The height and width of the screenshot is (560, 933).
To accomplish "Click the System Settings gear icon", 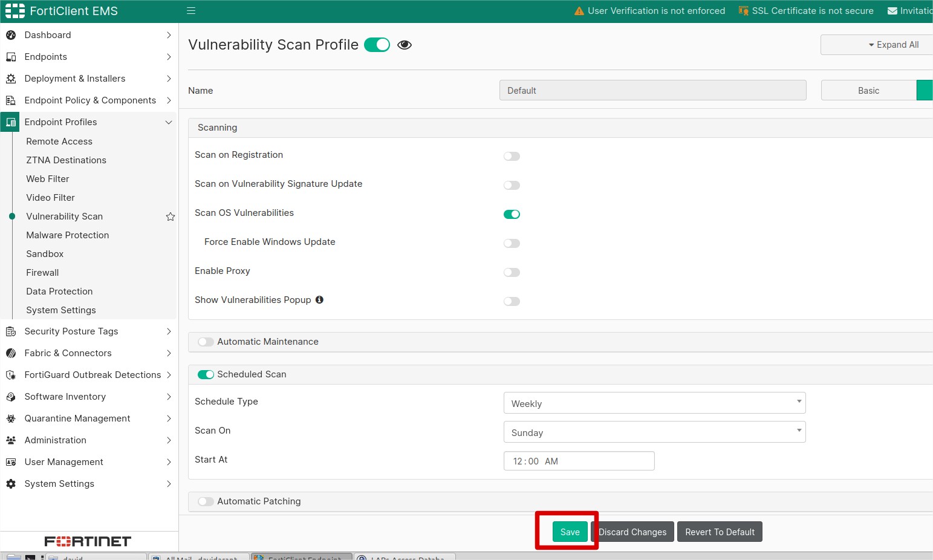I will (x=11, y=484).
